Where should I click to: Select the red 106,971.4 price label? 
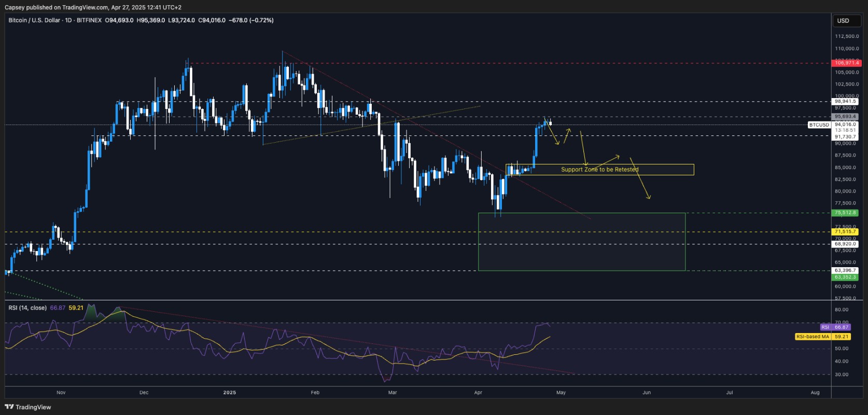pyautogui.click(x=845, y=63)
